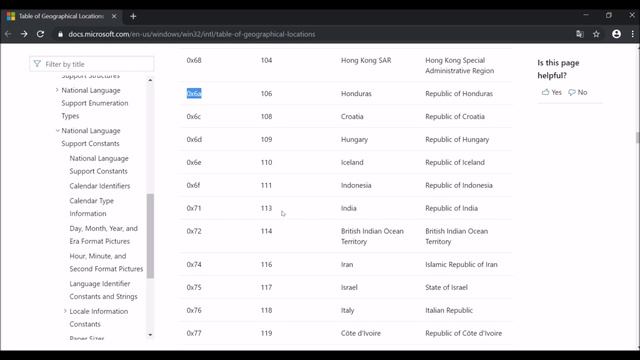The height and width of the screenshot is (360, 640).
Task: Focus the Filter by title field
Action: click(x=92, y=64)
